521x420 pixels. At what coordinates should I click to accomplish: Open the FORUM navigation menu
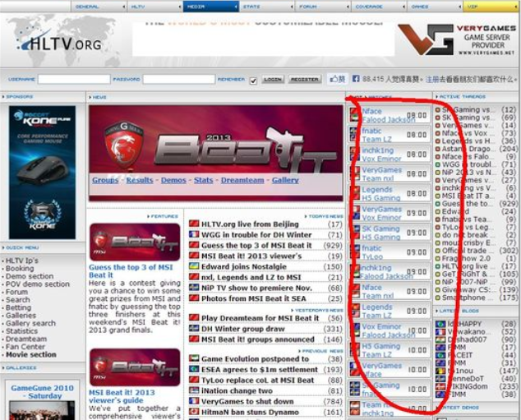323,7
